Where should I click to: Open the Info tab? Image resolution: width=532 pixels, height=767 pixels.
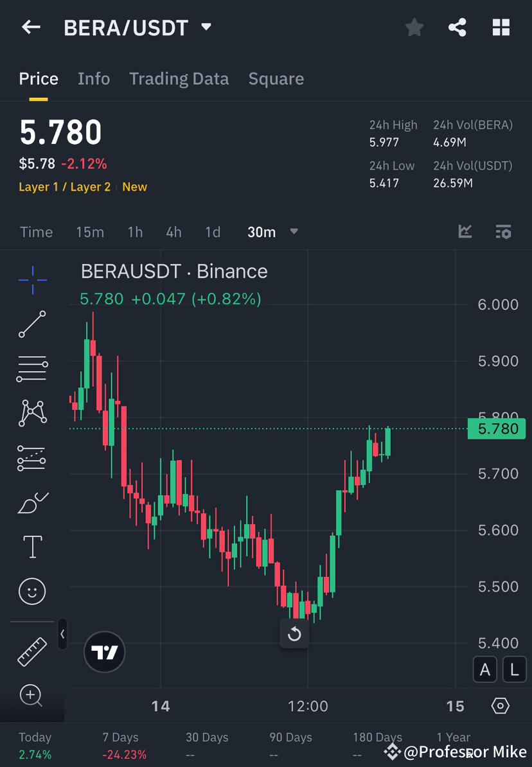click(x=94, y=78)
